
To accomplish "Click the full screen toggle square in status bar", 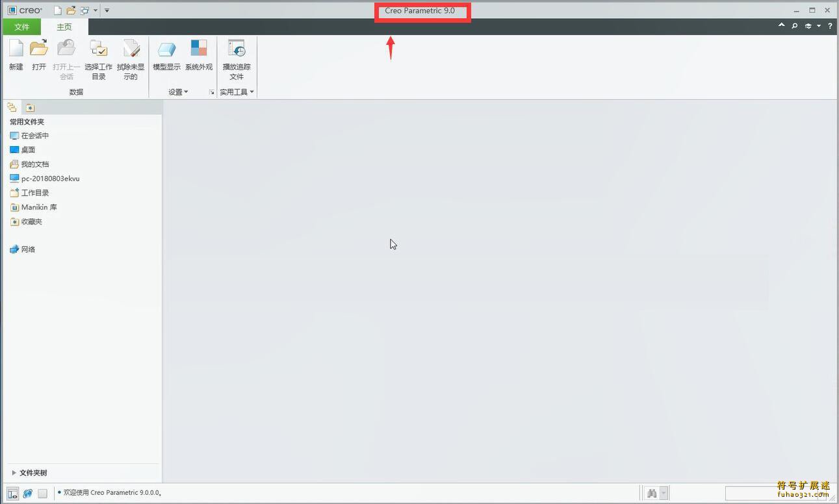I will 42,494.
